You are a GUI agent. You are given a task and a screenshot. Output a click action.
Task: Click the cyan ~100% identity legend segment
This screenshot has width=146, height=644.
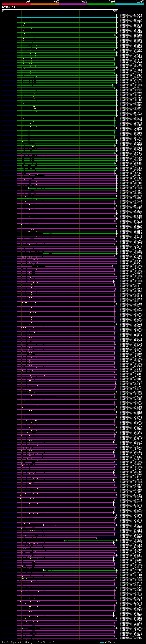coord(130,4)
